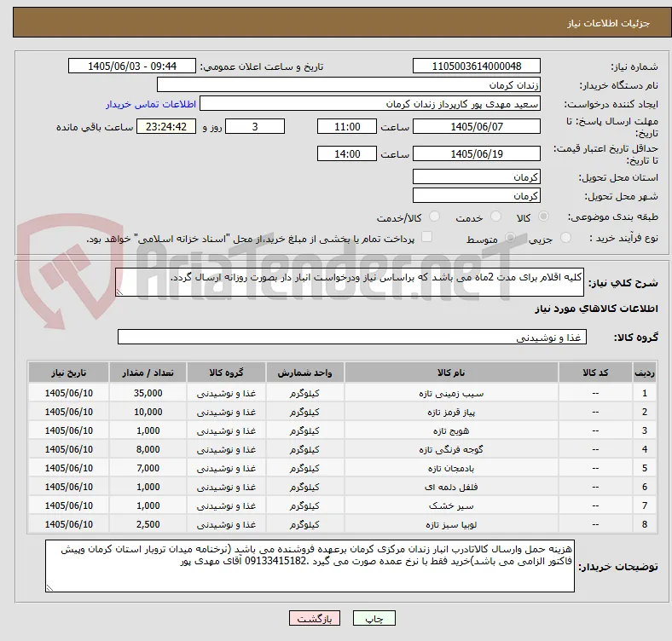
Task: Click the واحد شمارش column header
Action: 304,372
